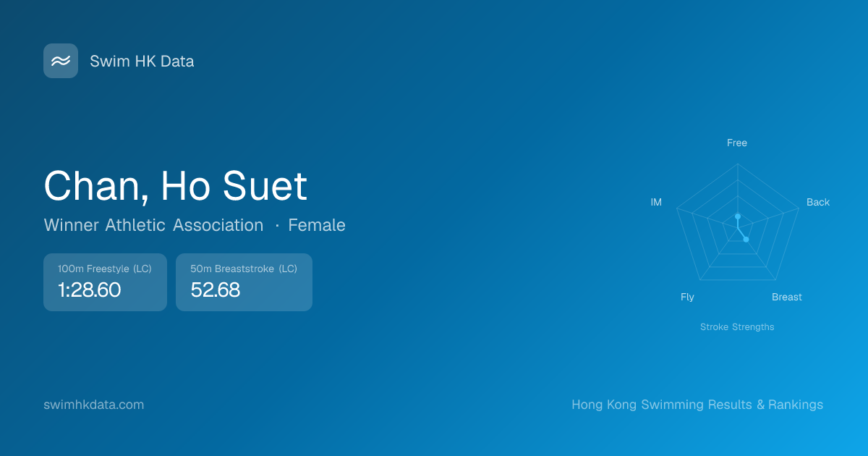The width and height of the screenshot is (868, 456).
Task: Open the 50m Breaststroke (LC) time card
Action: (244, 282)
